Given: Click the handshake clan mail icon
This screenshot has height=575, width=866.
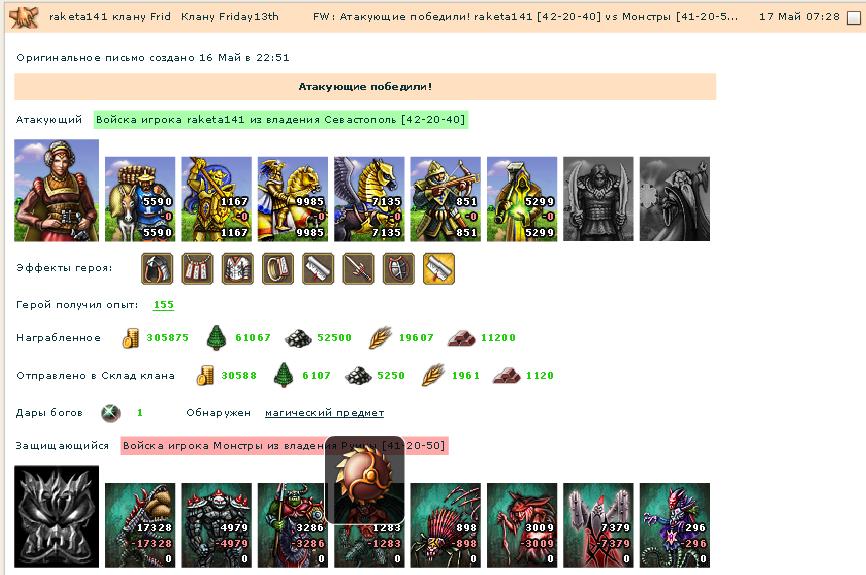Looking at the screenshot, I should click(x=25, y=17).
